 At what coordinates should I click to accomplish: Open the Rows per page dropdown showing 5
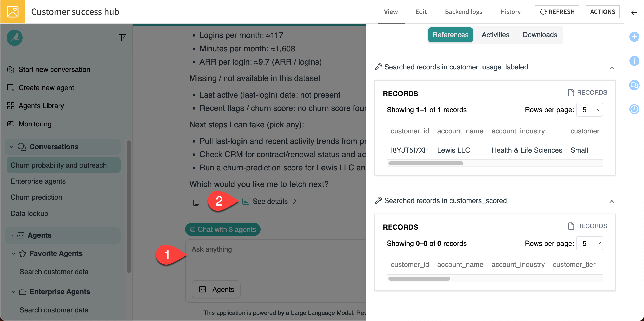(589, 110)
